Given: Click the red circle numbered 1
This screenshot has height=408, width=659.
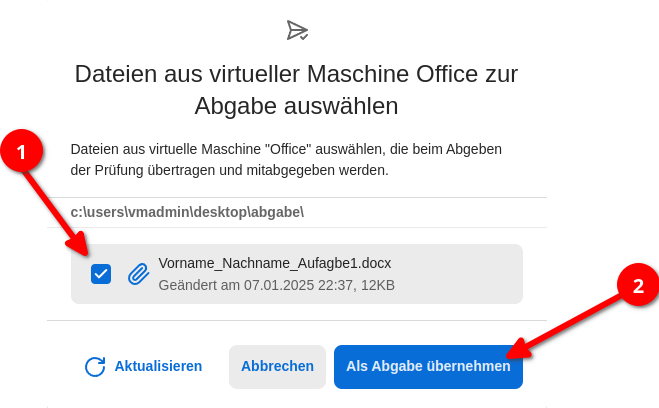Looking at the screenshot, I should (21, 151).
